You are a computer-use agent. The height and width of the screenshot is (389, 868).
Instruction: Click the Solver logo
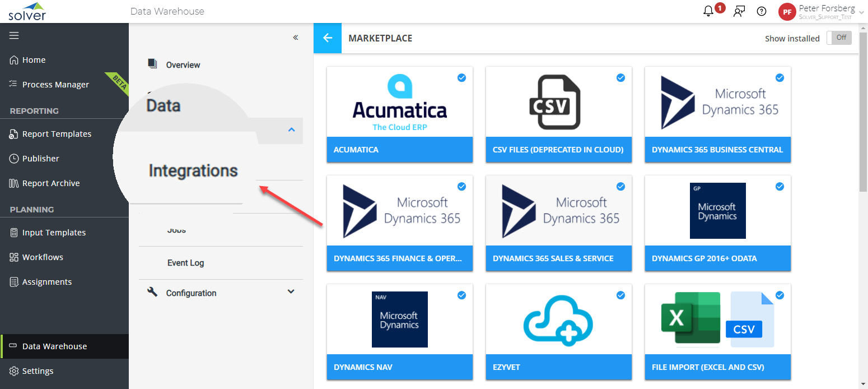click(x=27, y=11)
